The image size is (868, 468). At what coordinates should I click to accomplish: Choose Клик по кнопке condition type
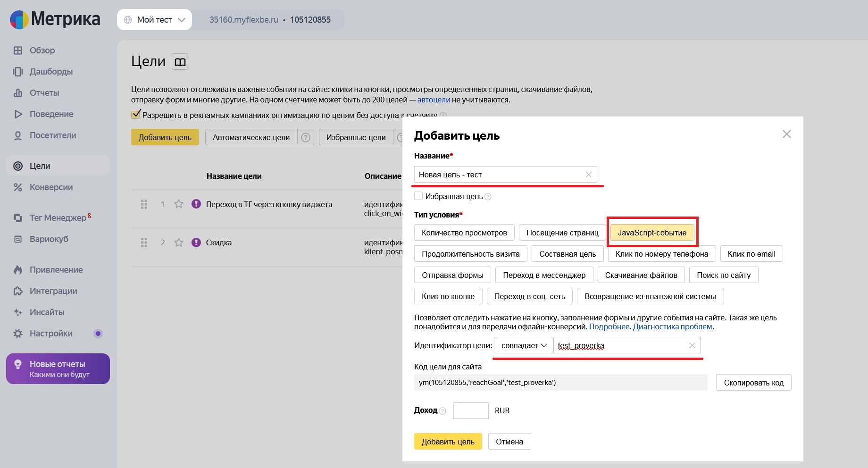(x=448, y=296)
